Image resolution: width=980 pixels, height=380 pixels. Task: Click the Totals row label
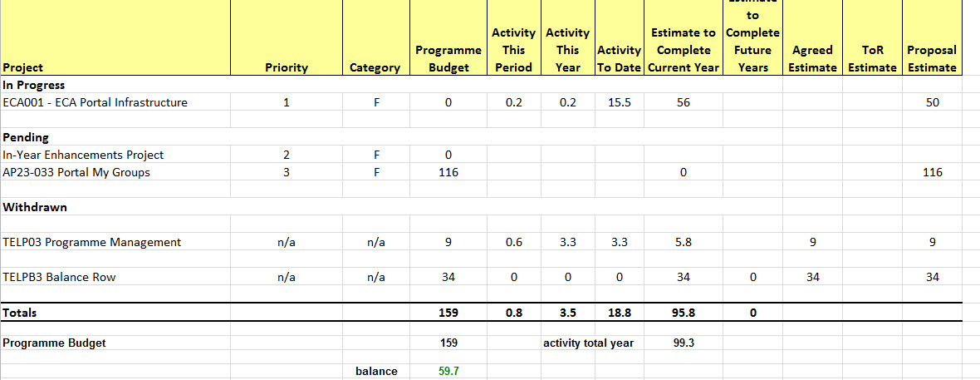coord(20,313)
